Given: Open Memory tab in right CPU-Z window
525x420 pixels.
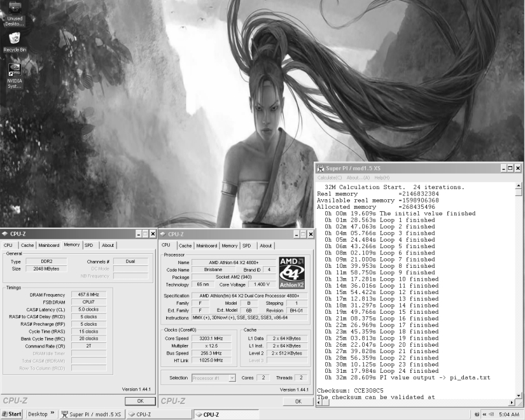Looking at the screenshot, I should tap(230, 246).
